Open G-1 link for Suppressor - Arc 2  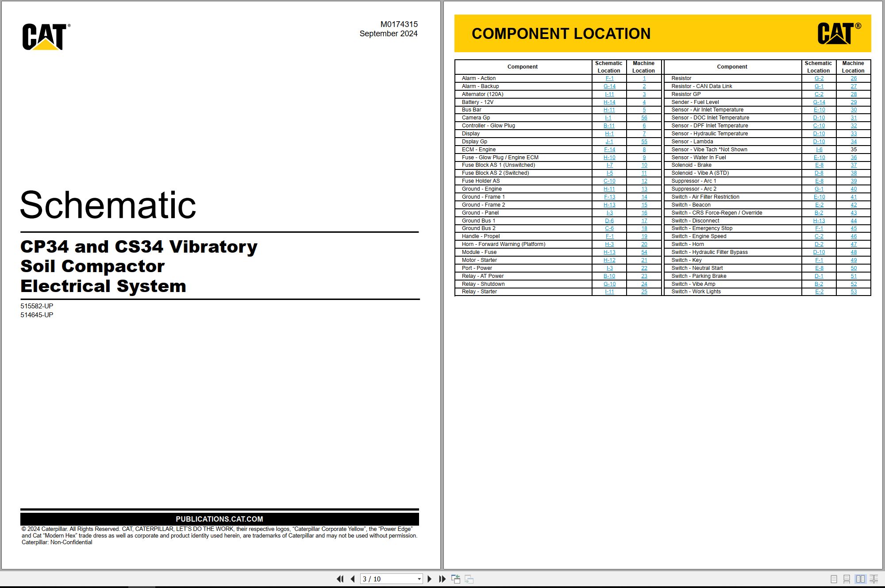tap(819, 189)
